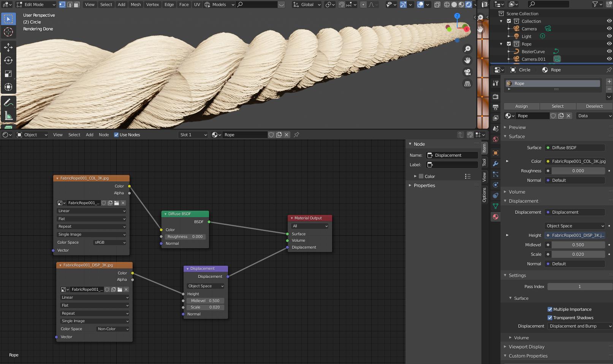
Task: Toggle Transparent Shadows checkbox
Action: tap(550, 318)
